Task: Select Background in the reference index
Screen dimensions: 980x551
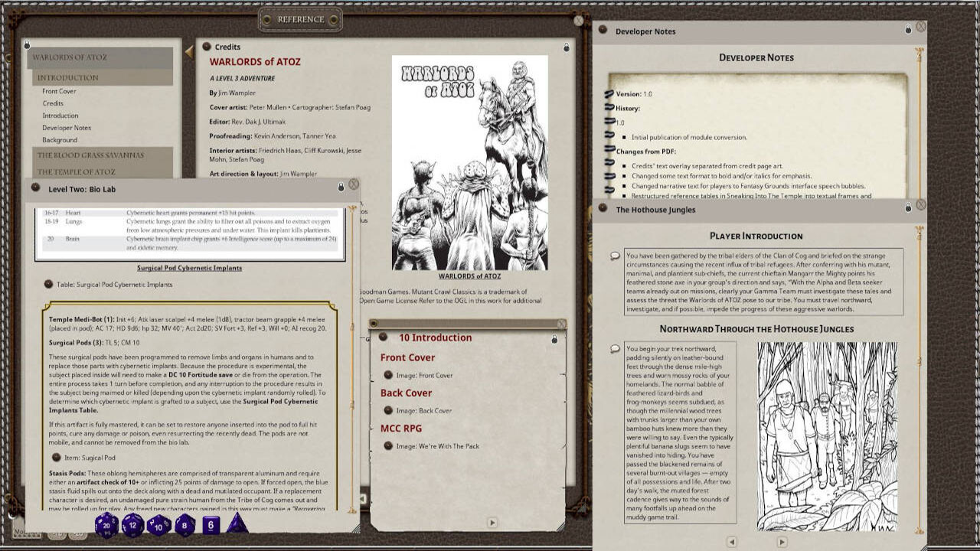Action: [x=58, y=139]
